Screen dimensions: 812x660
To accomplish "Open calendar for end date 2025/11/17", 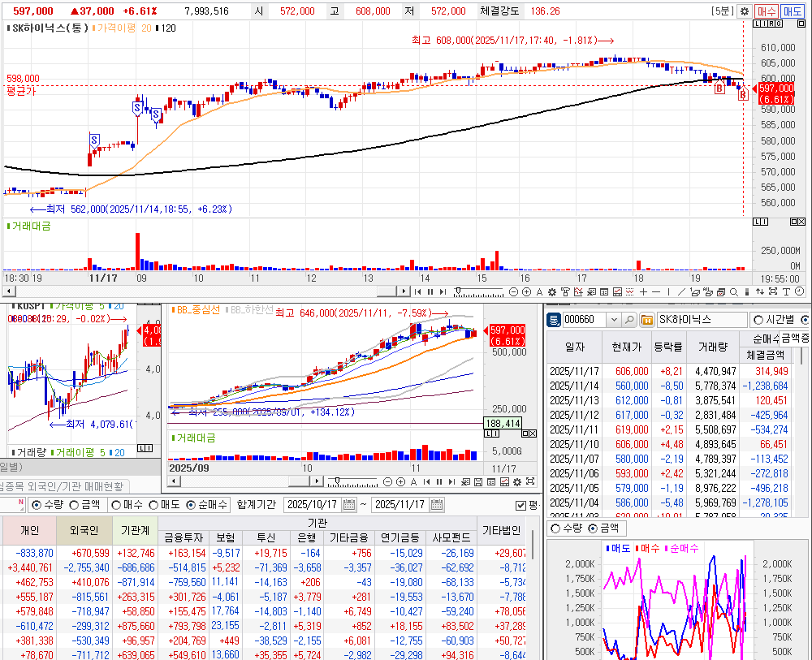I will [x=437, y=505].
